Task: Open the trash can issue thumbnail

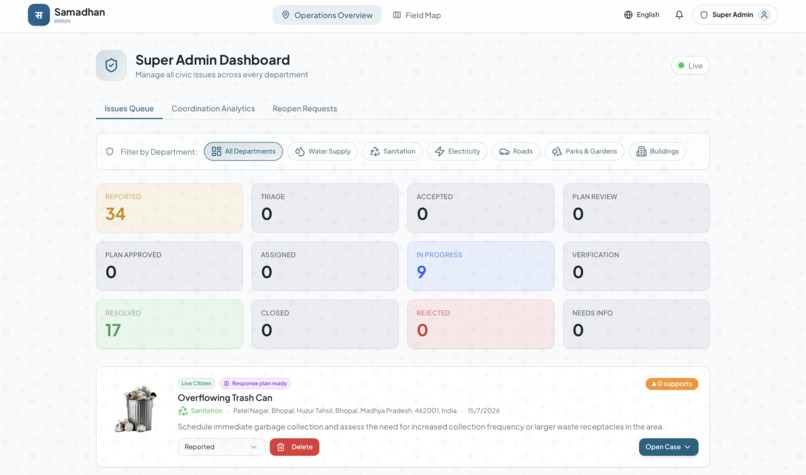Action: (x=136, y=409)
